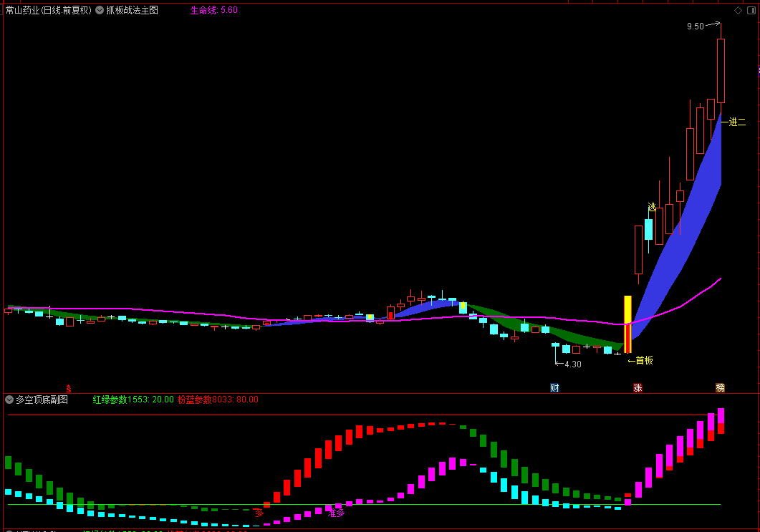Select the cyan candlestick below 逃 label
Image resolution: width=760 pixels, height=532 pixels.
coord(648,229)
